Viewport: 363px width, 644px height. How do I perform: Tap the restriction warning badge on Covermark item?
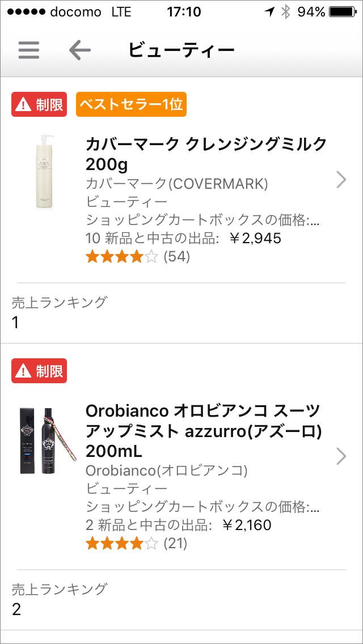click(39, 104)
